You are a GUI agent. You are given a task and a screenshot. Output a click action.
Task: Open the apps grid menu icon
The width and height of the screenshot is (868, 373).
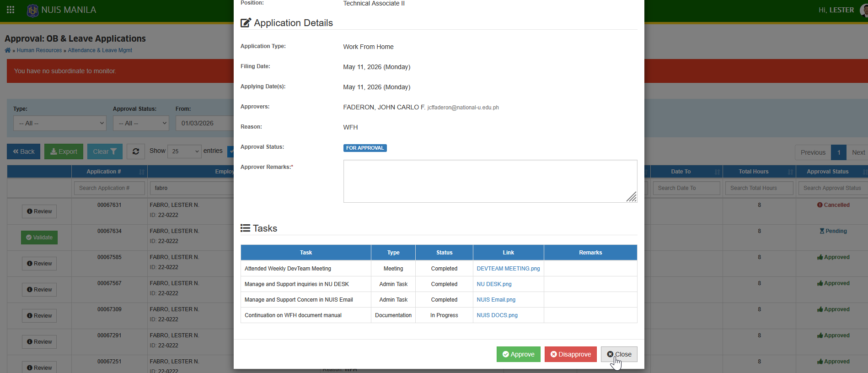click(x=11, y=10)
